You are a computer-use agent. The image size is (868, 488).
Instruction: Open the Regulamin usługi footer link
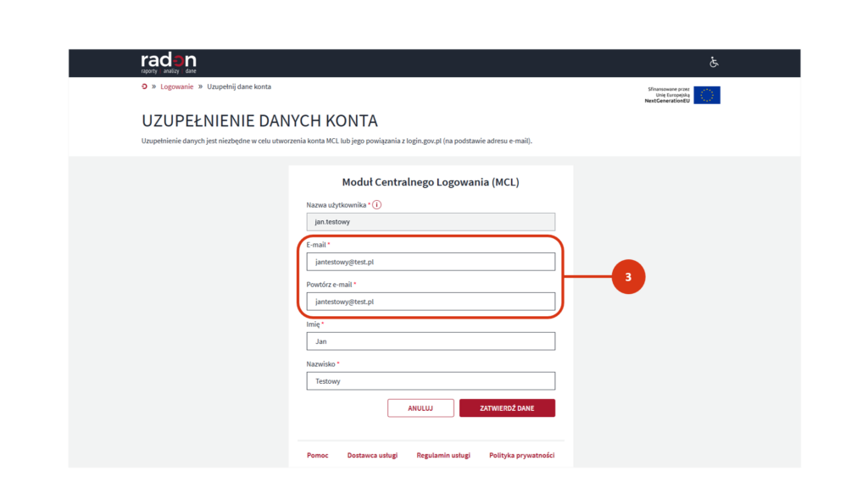pos(443,455)
